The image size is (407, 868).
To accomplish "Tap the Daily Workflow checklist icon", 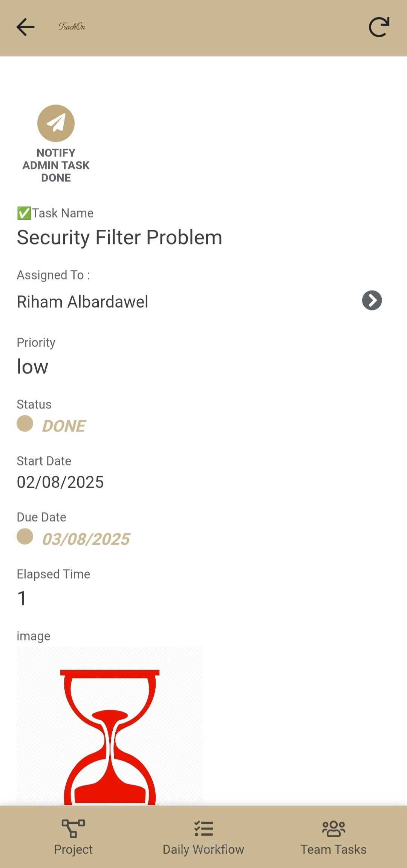I will coord(203,828).
